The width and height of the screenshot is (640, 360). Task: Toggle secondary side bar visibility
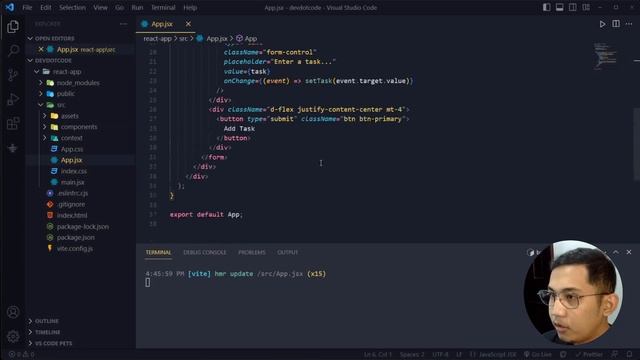[573, 7]
